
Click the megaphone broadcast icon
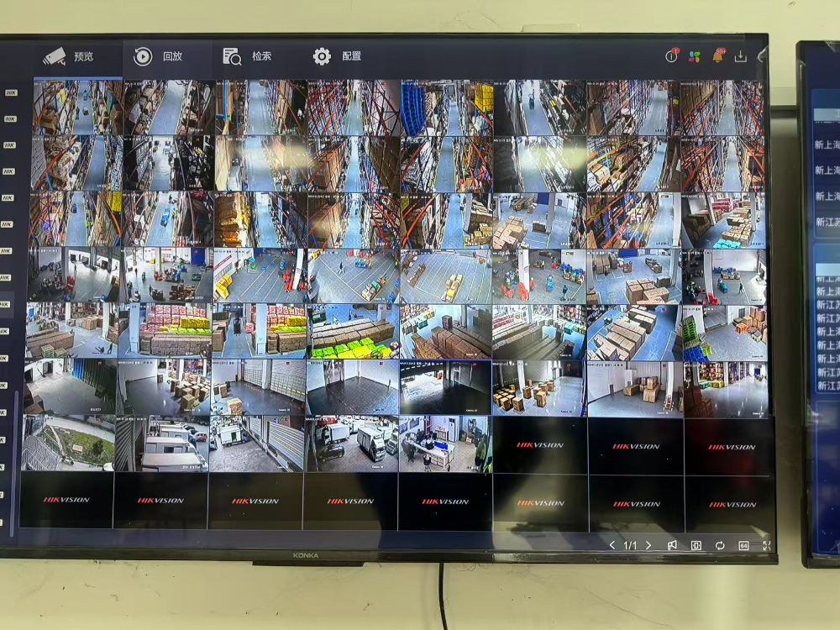(x=672, y=545)
